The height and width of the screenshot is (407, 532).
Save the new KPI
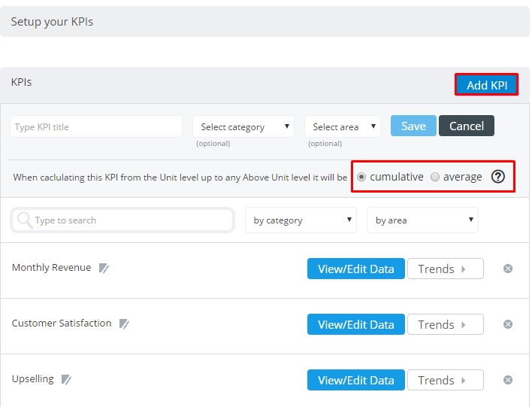(413, 126)
